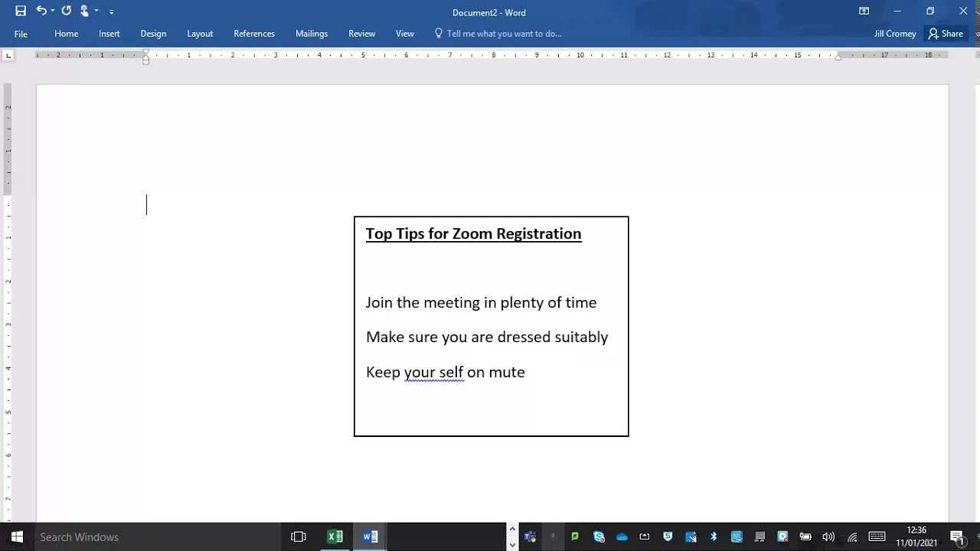This screenshot has width=980, height=551.
Task: Click the Bluetooth tray icon
Action: (714, 536)
